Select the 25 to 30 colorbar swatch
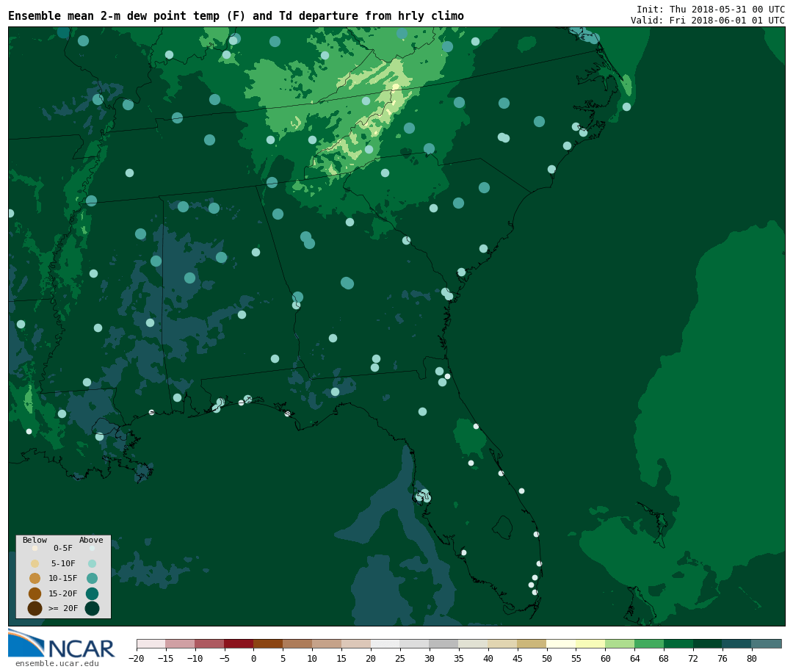The height and width of the screenshot is (672, 793). (415, 644)
